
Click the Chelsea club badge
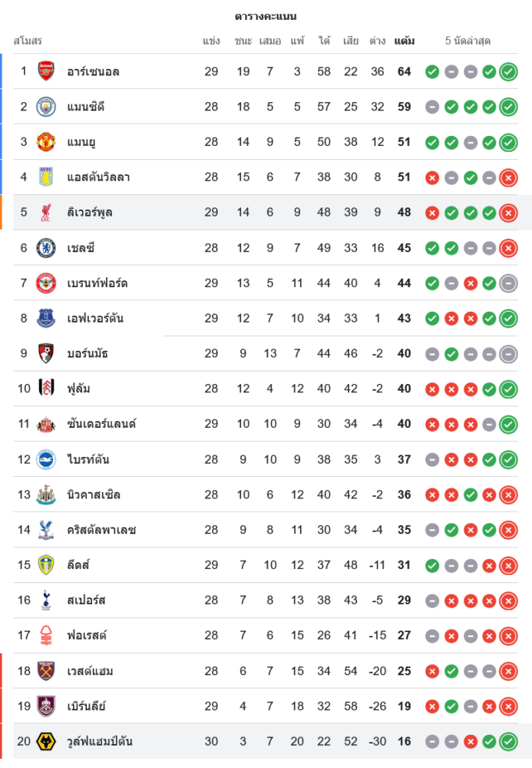click(46, 248)
